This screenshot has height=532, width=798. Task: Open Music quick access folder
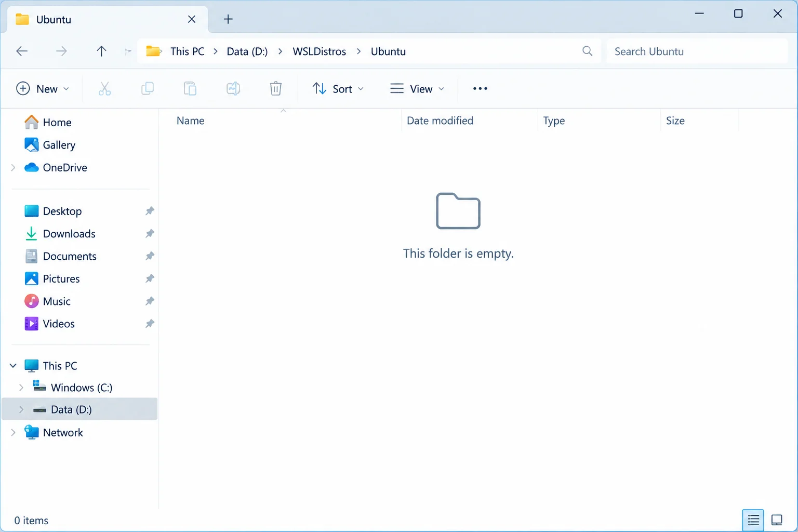coord(47,301)
